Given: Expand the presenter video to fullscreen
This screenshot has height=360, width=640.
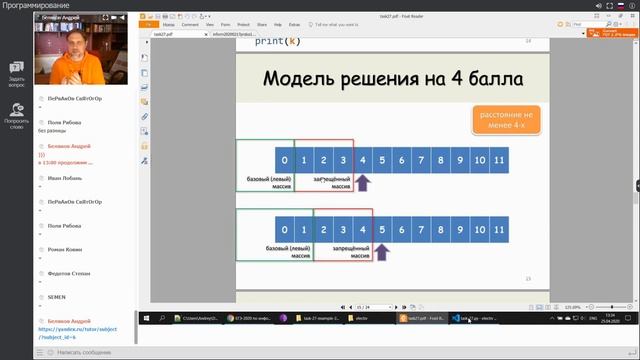Looking at the screenshot, I should [x=105, y=18].
